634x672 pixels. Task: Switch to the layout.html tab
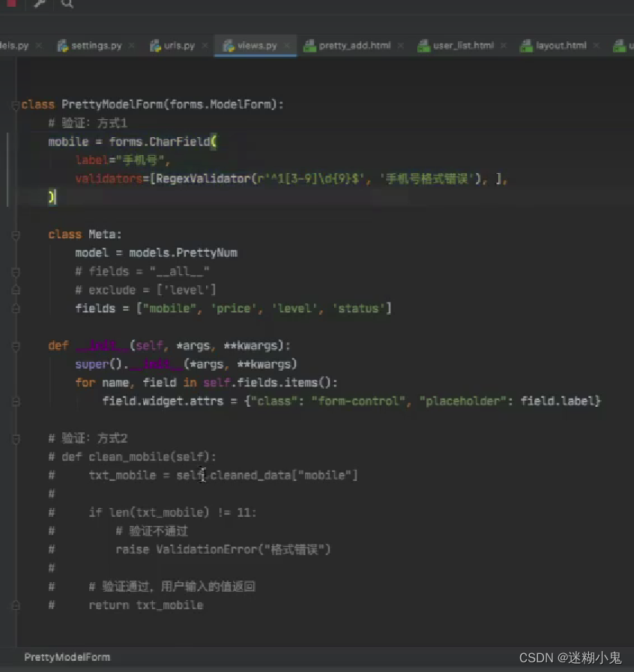(x=561, y=46)
